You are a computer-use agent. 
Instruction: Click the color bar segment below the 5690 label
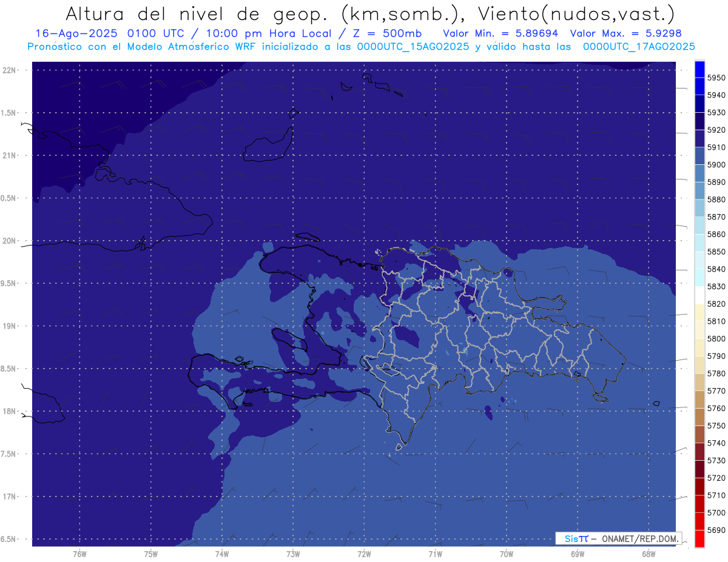pos(699,538)
